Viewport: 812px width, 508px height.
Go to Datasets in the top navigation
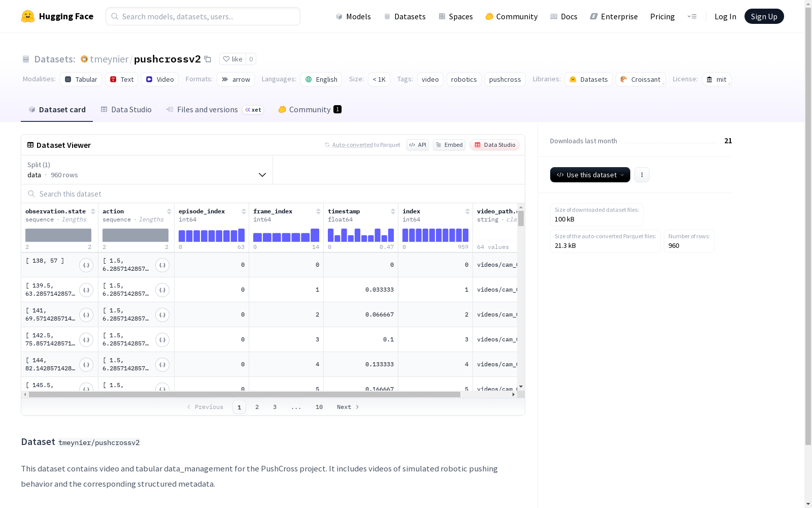[x=404, y=16]
